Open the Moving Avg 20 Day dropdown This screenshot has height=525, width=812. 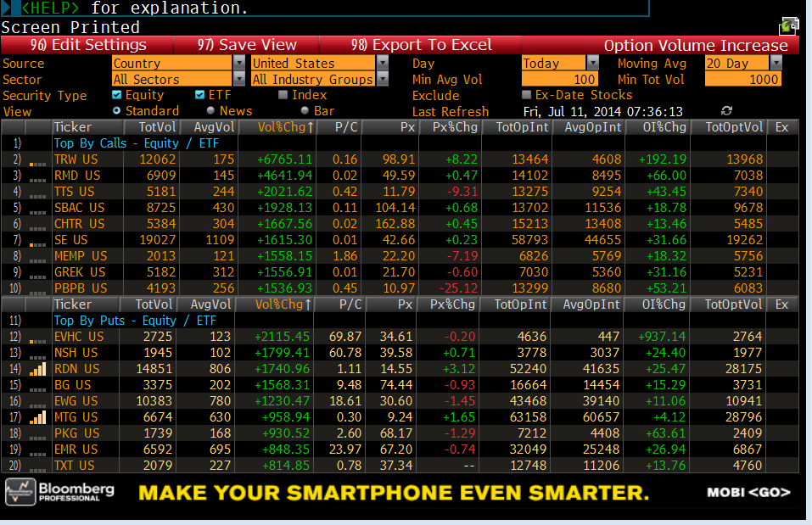click(776, 63)
